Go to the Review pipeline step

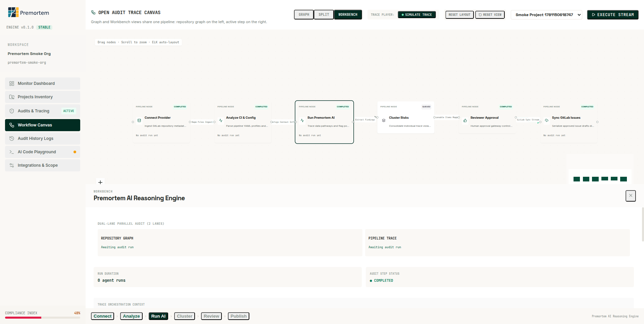click(211, 316)
